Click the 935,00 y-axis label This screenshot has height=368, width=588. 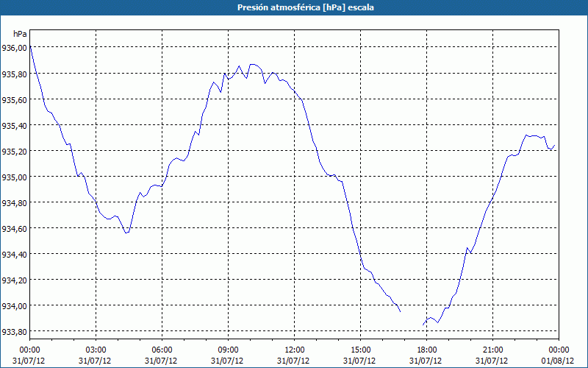pyautogui.click(x=14, y=177)
